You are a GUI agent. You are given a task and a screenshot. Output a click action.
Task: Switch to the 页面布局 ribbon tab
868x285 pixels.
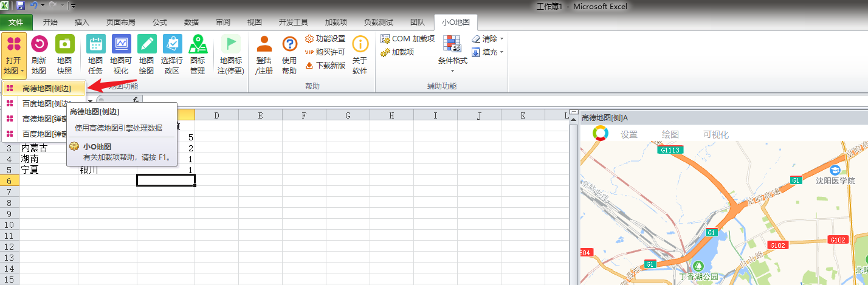click(x=121, y=22)
